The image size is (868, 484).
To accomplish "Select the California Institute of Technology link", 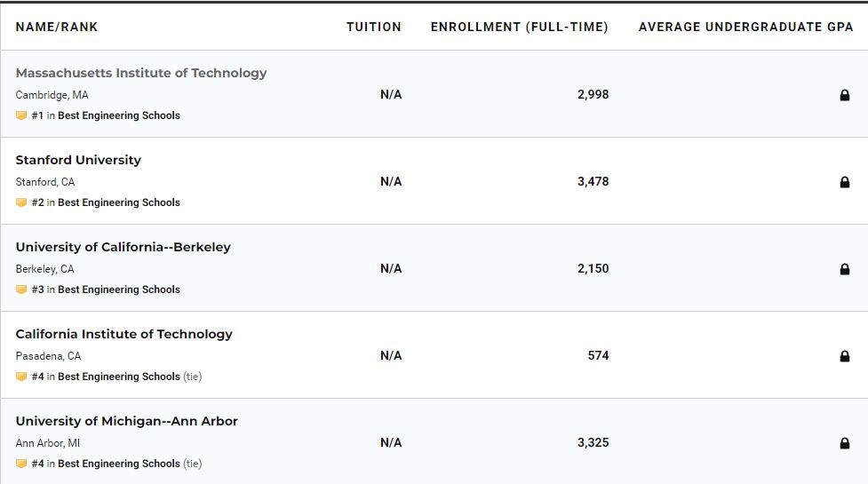I will click(x=123, y=334).
